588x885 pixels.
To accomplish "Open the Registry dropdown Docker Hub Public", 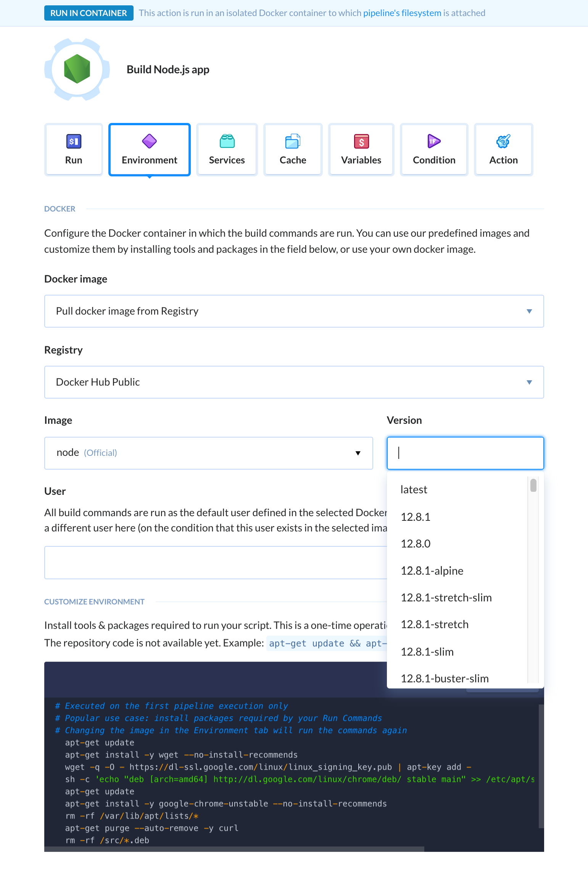I will 294,382.
